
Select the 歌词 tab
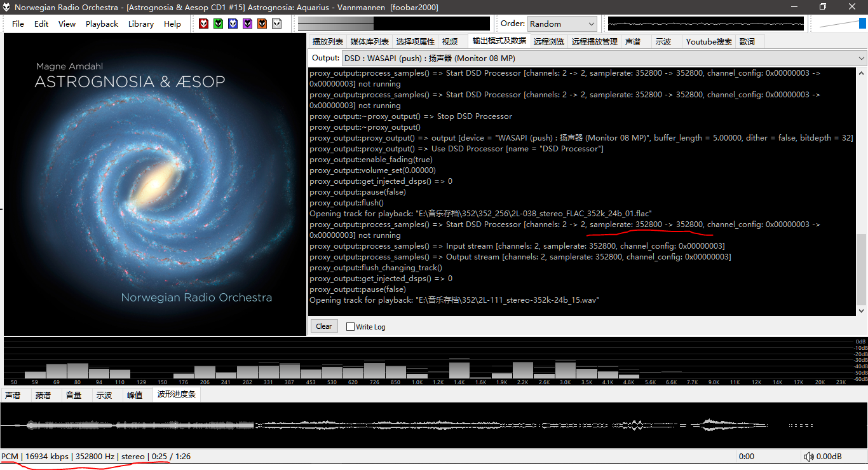[x=747, y=41]
